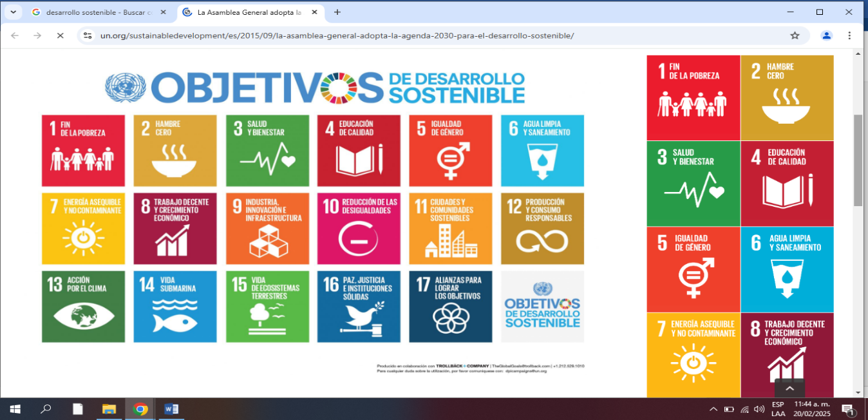868x420 pixels.
Task: Open a new browser tab
Action: click(x=337, y=12)
